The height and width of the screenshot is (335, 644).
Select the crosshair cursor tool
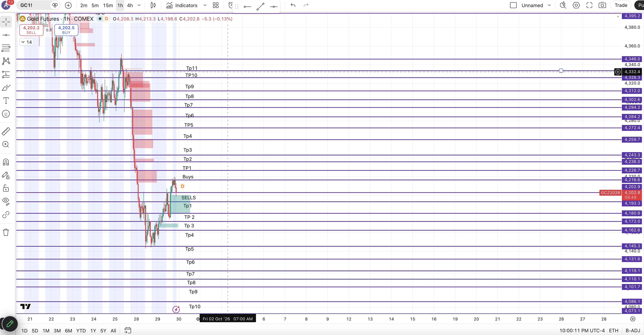click(x=6, y=22)
